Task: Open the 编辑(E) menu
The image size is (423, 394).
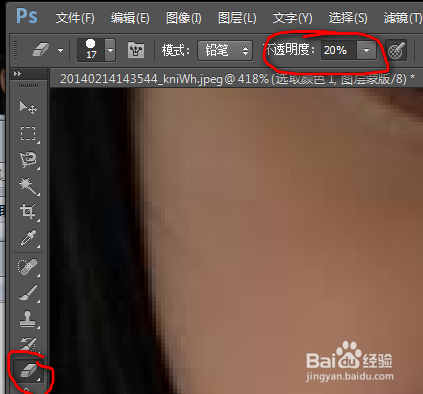Action: coord(130,18)
